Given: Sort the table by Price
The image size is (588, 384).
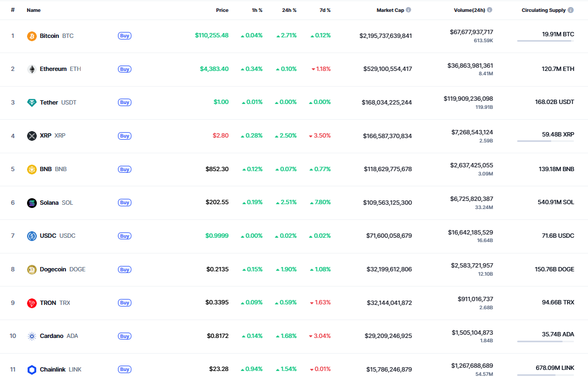Looking at the screenshot, I should (x=222, y=10).
